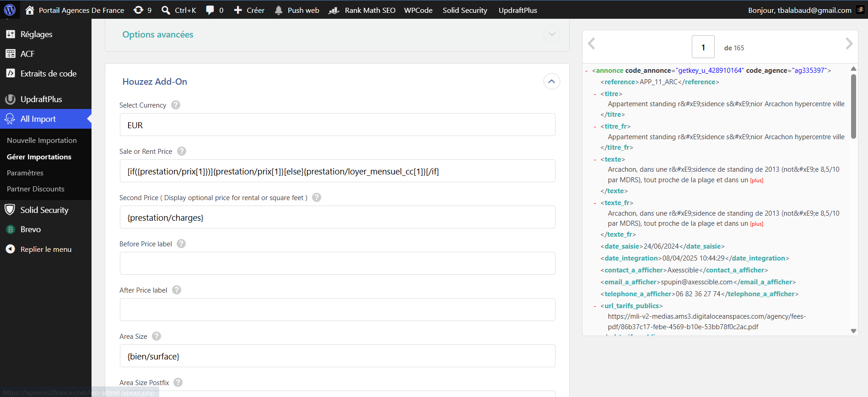Screen dimensions: 868x397
Task: Open the comments bubble icon
Action: pos(210,10)
